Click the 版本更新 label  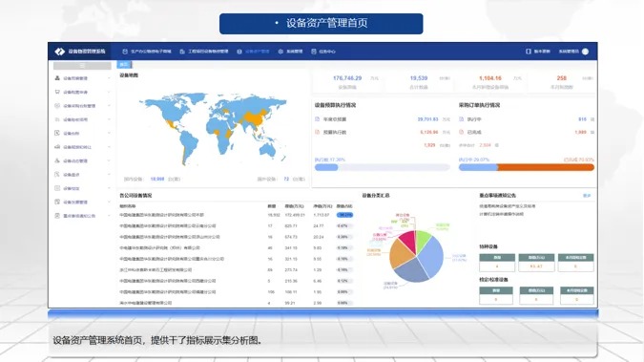point(542,52)
